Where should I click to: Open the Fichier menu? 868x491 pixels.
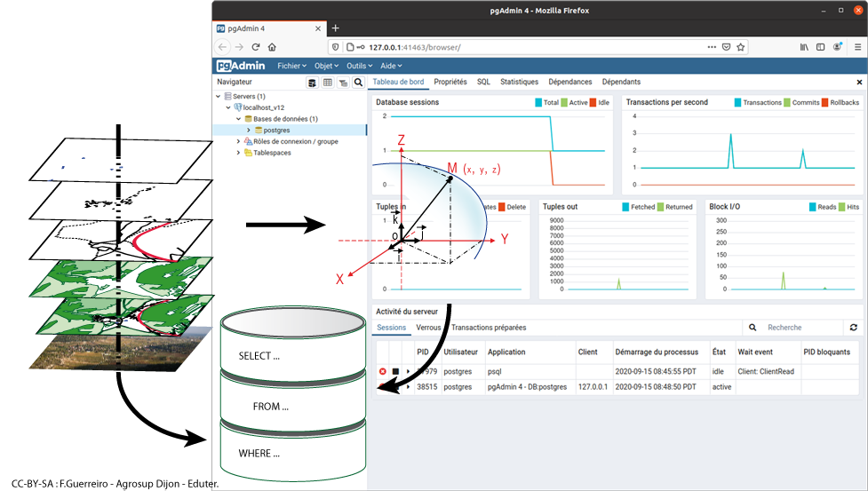click(x=291, y=66)
